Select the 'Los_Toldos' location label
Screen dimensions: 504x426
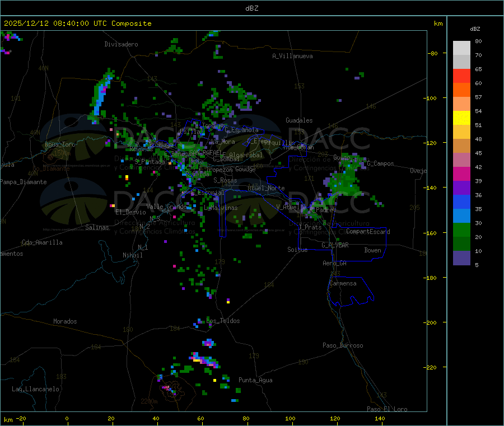pyautogui.click(x=223, y=321)
